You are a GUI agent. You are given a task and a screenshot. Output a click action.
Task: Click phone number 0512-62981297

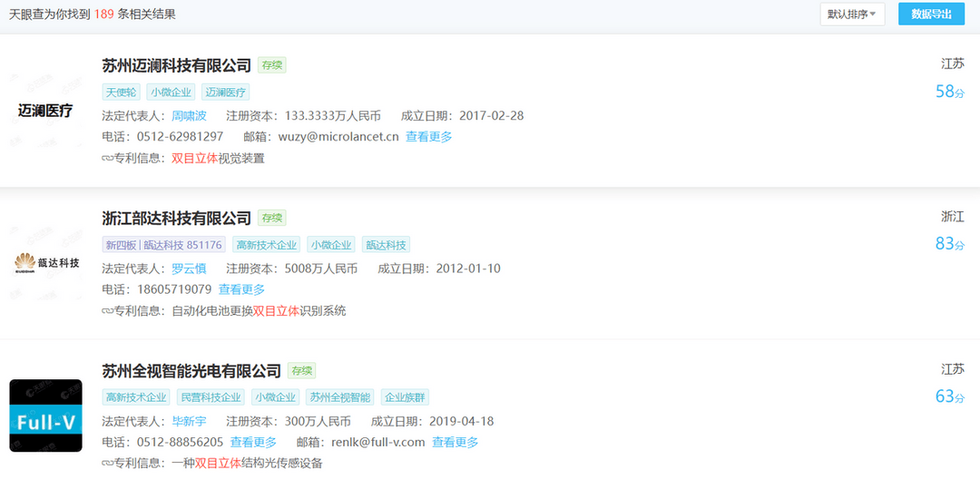180,137
